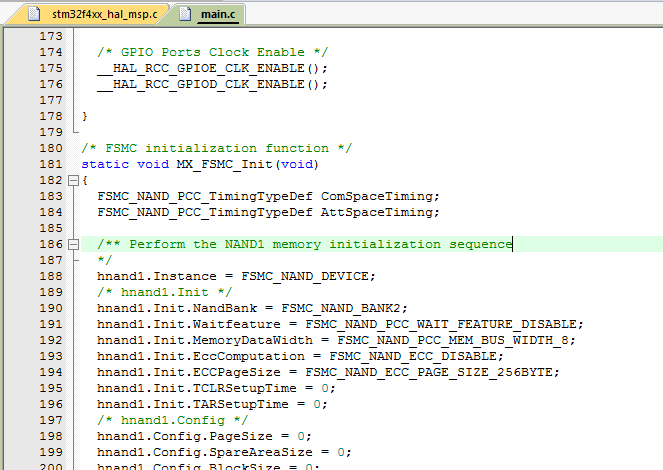Click FSMC_NAND_BANK2 value

click(341, 308)
